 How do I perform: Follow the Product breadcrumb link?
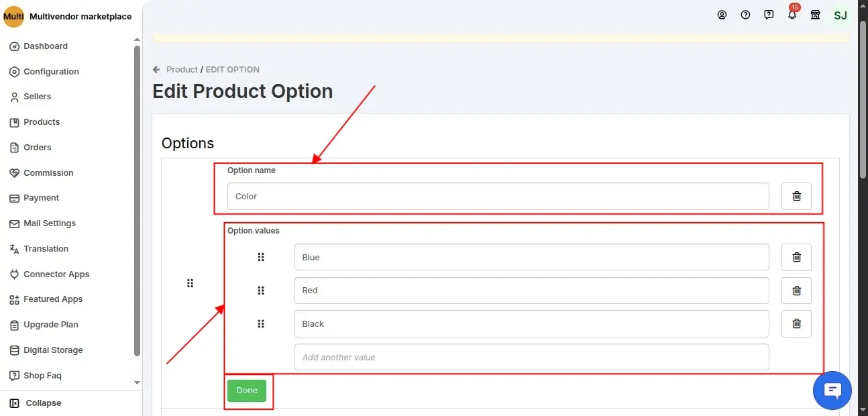pyautogui.click(x=182, y=70)
